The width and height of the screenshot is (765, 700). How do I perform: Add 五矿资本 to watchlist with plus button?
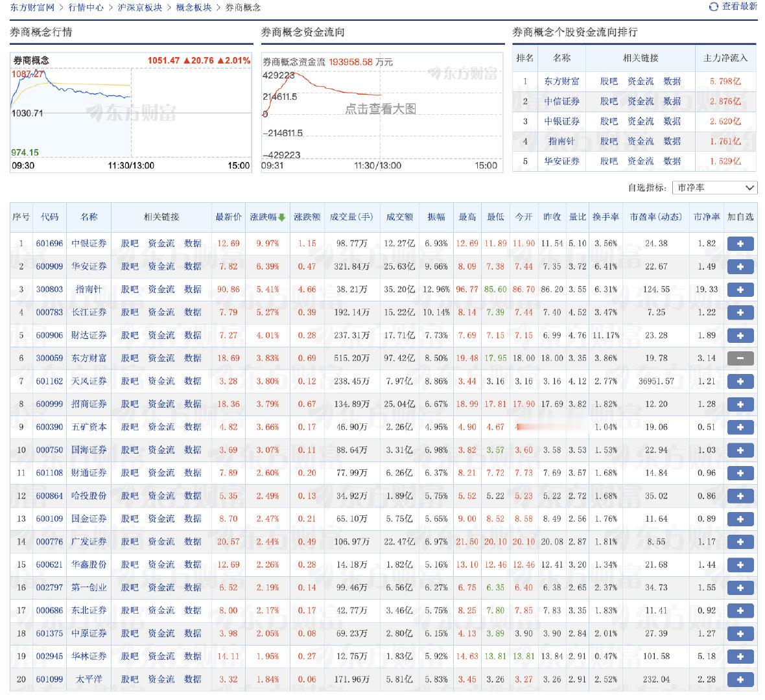click(x=740, y=427)
